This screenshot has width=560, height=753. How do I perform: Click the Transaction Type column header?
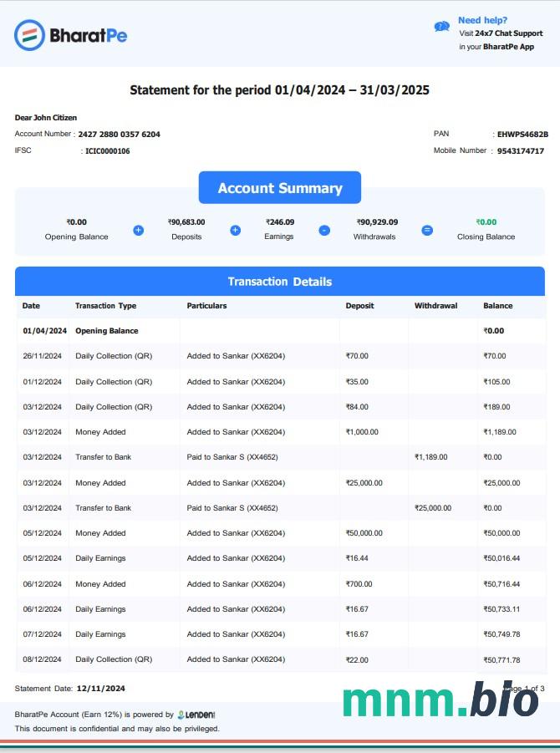105,306
